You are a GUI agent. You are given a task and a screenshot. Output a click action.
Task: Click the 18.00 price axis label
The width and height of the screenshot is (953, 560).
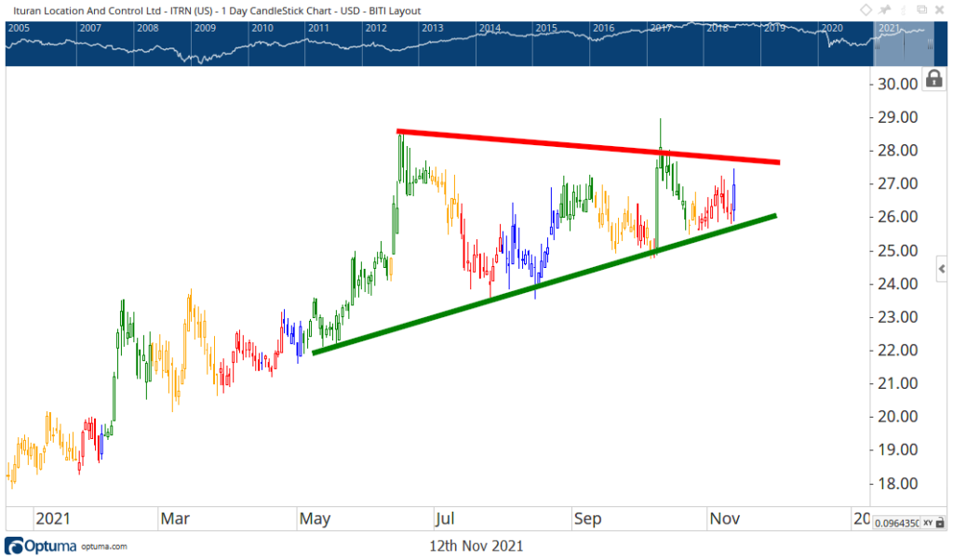[x=898, y=484]
